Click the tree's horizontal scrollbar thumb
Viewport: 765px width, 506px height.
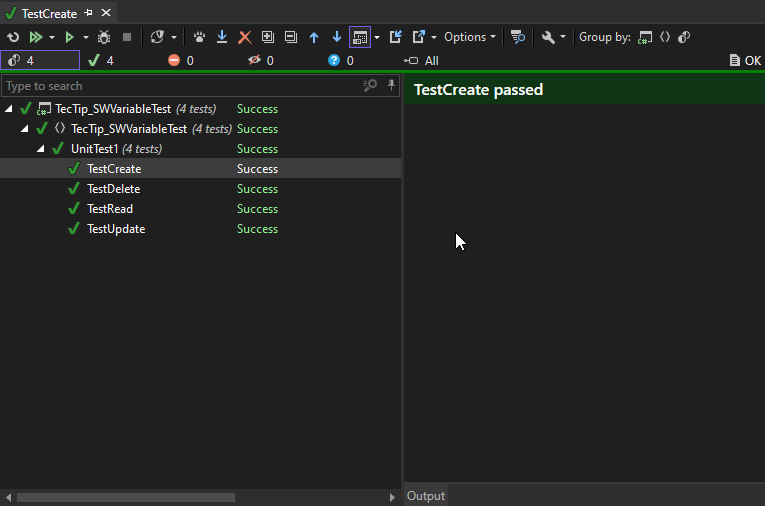point(126,497)
